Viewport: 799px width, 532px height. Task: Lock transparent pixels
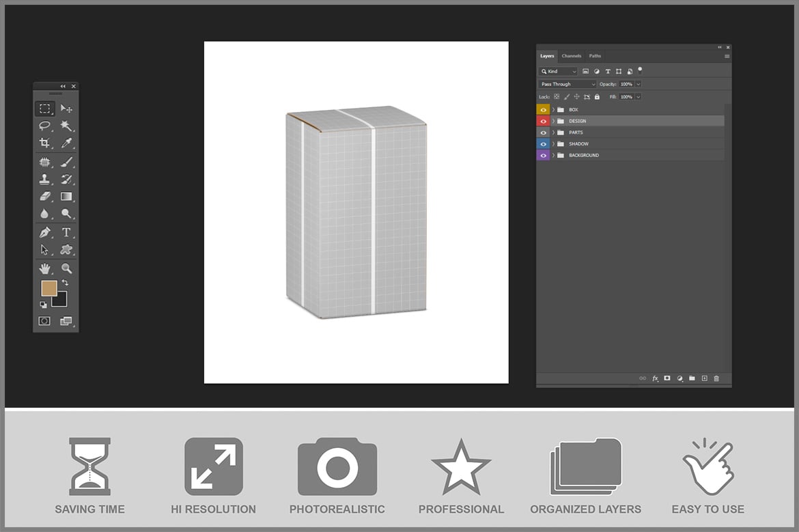point(557,97)
